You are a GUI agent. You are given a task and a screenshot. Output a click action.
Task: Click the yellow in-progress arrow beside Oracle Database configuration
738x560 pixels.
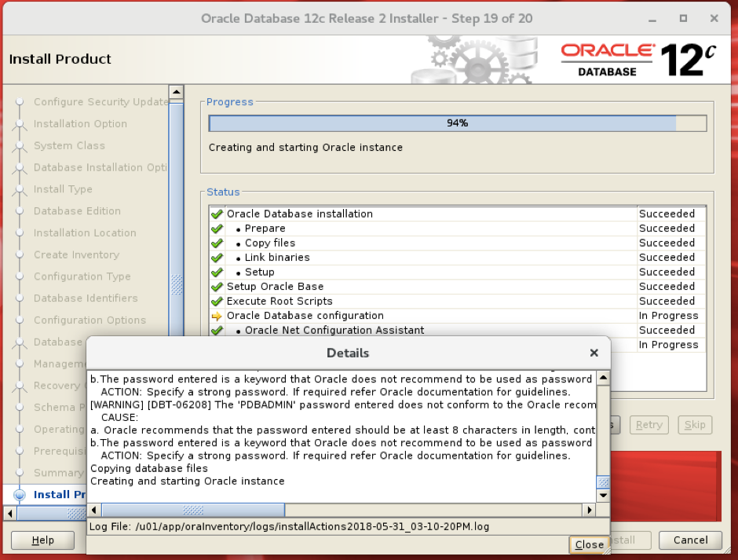pos(216,315)
